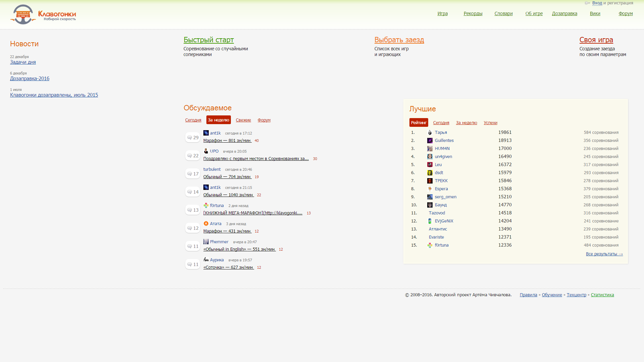Screen dimensions: 644x362
Task: Click Атата's orange avatar icon
Action: click(x=206, y=224)
